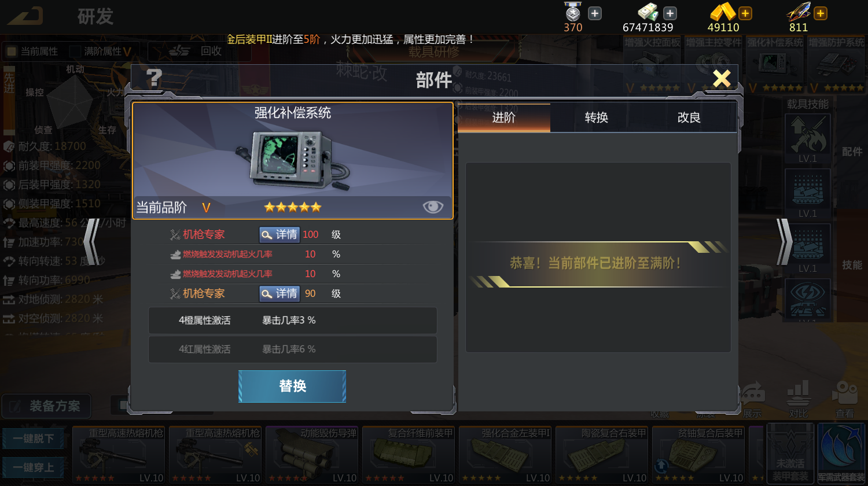Close the 部件 dialog with X

(722, 78)
